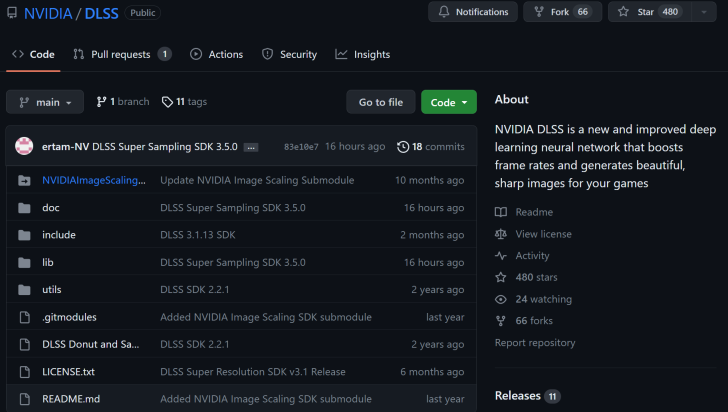The height and width of the screenshot is (412, 728).
Task: Star the repository with the Star button
Action: (650, 12)
